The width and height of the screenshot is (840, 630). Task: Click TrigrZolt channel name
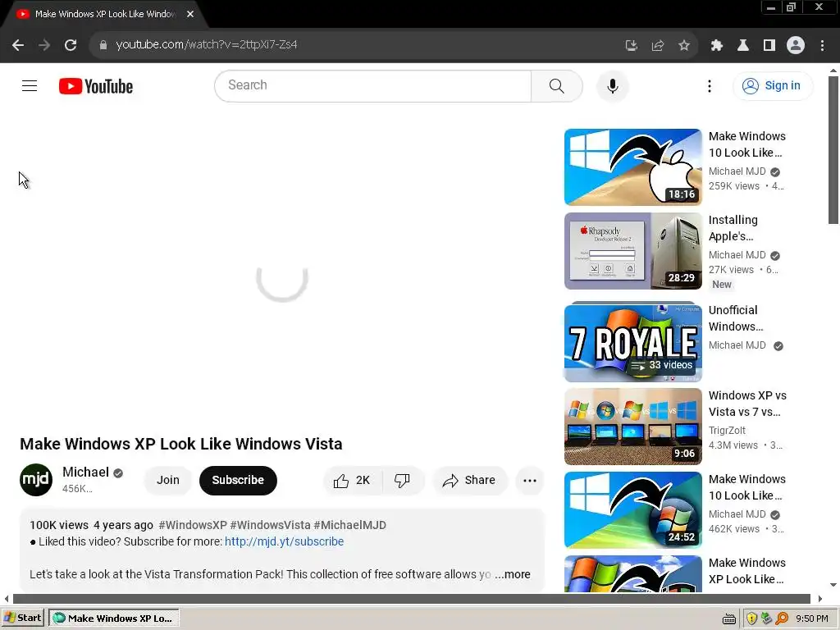pyautogui.click(x=727, y=430)
